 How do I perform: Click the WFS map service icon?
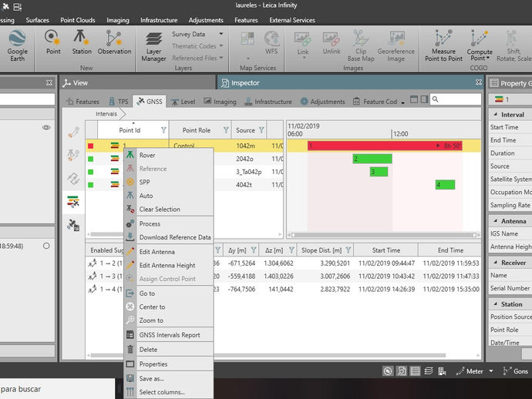tap(271, 42)
